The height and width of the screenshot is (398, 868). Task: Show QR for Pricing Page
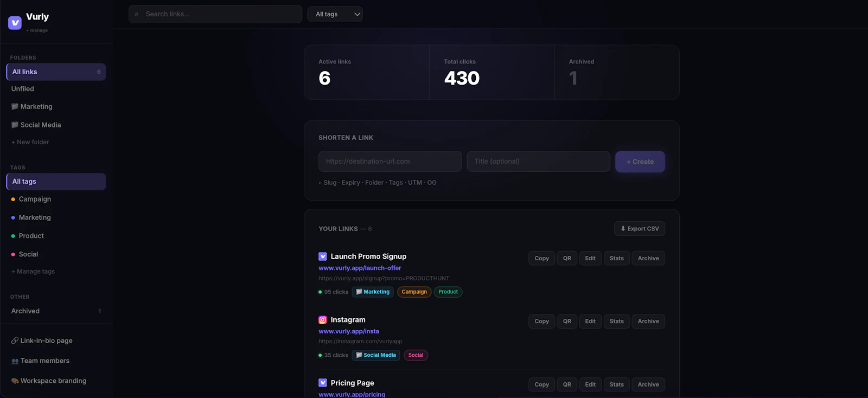567,385
